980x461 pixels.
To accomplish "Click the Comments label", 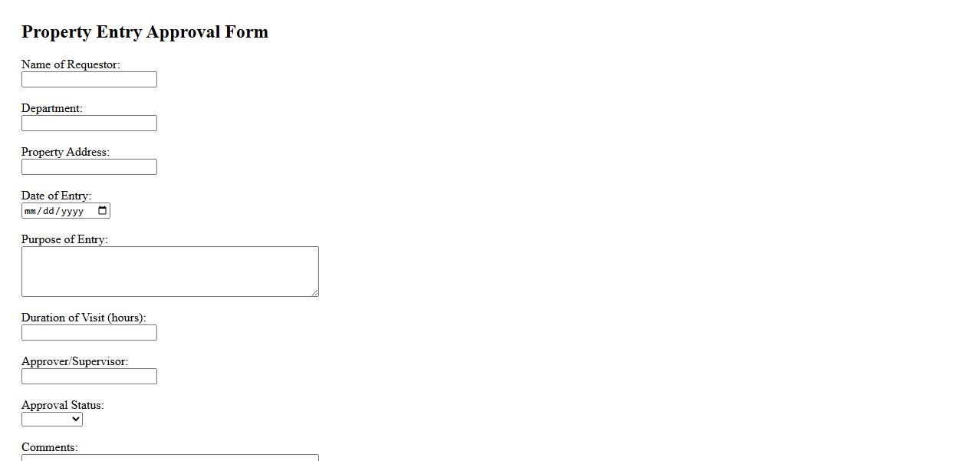I will coord(50,447).
